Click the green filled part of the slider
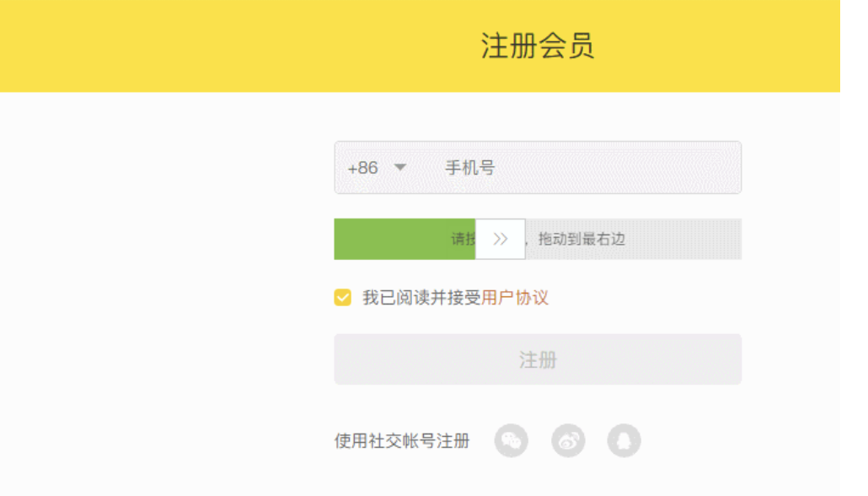The width and height of the screenshot is (868, 496). [x=405, y=239]
